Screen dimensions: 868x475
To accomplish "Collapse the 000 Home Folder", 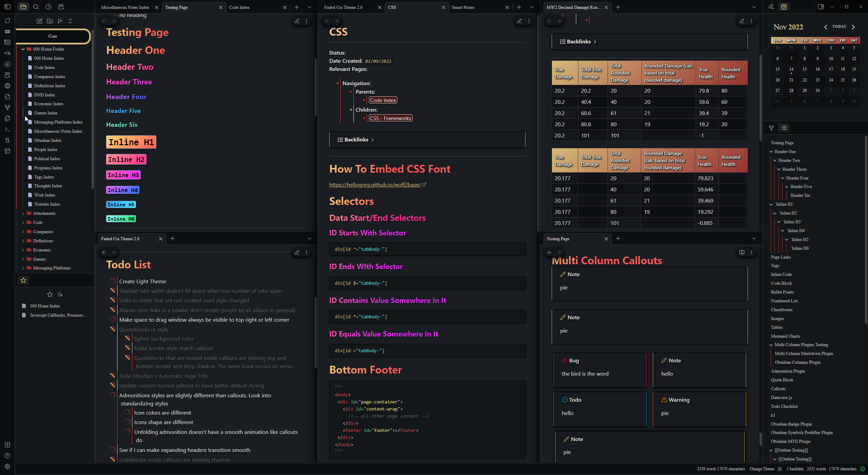I will tap(23, 49).
